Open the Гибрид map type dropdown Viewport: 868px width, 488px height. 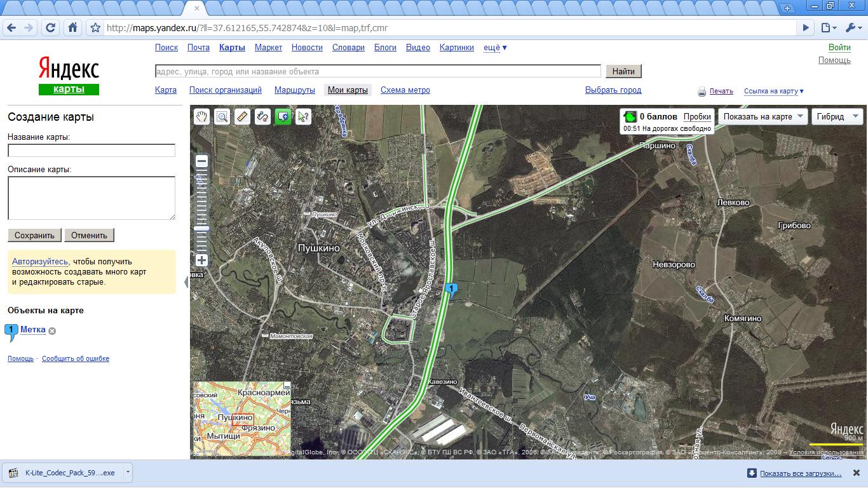pyautogui.click(x=837, y=117)
